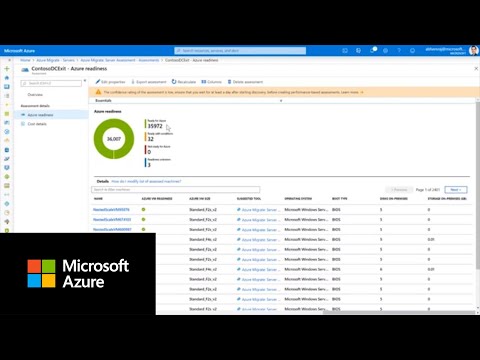Click Edit properties toolbar button
The height and width of the screenshot is (360, 480).
point(110,82)
